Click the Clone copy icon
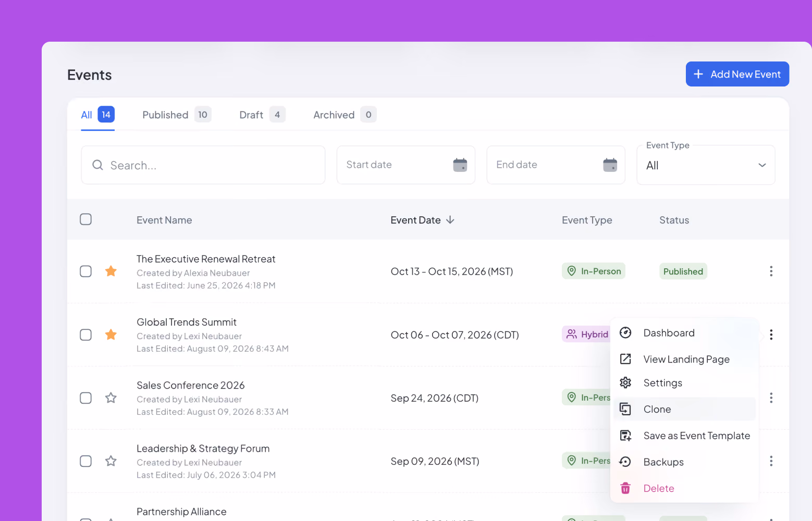The image size is (812, 521). pos(625,409)
